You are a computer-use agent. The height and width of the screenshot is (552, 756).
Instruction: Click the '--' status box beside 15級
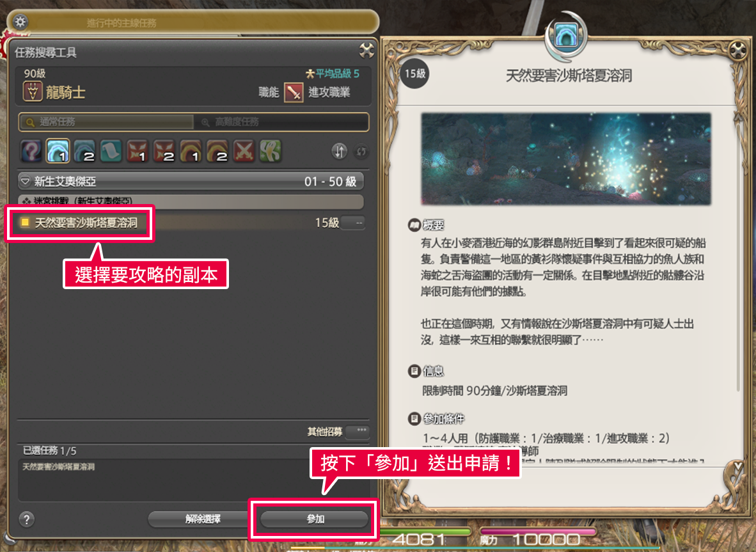coord(354,223)
